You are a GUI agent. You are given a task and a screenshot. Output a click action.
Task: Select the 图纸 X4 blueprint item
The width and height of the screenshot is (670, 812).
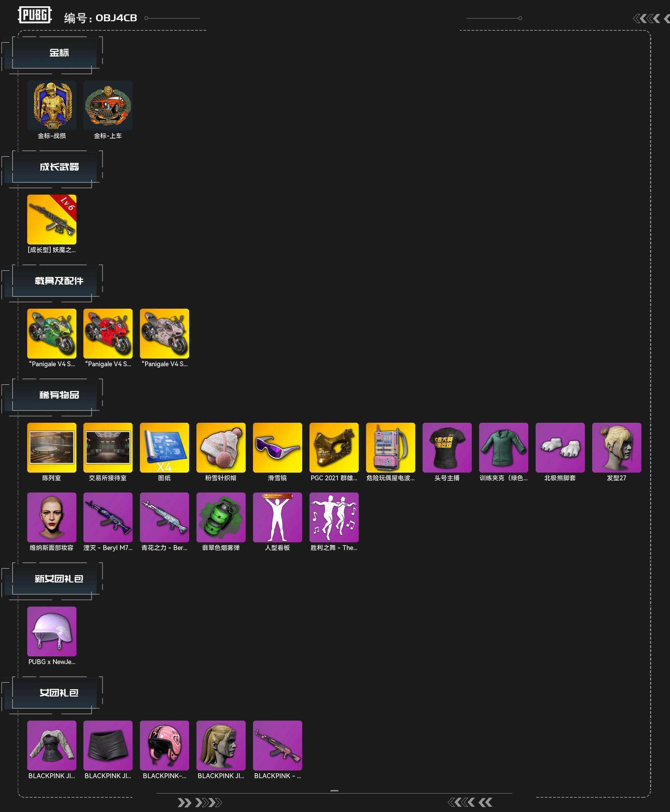click(x=164, y=448)
